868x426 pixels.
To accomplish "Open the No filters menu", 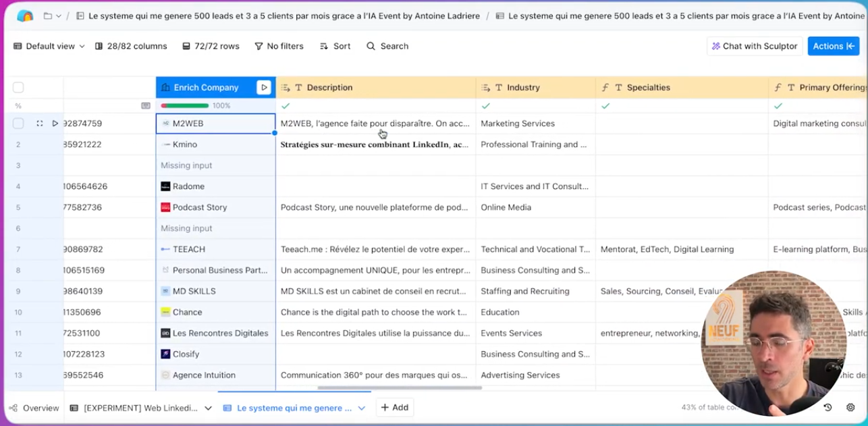I will [279, 46].
